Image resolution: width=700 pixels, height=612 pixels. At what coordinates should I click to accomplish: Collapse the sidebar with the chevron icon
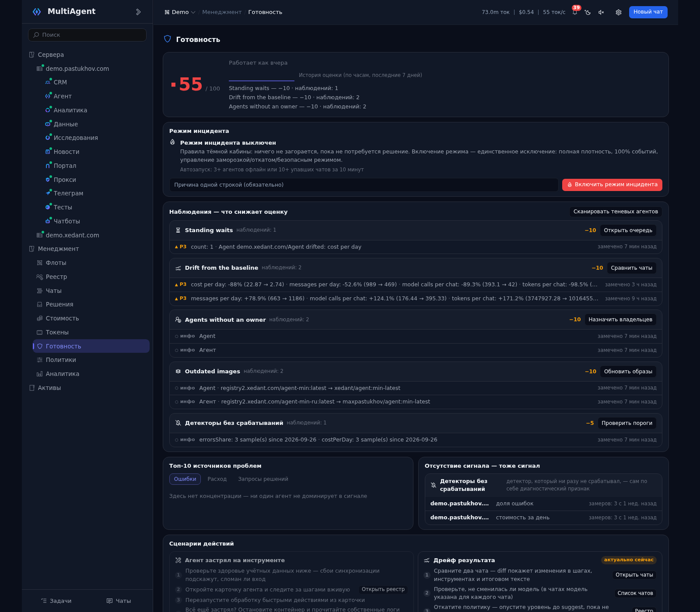click(138, 12)
